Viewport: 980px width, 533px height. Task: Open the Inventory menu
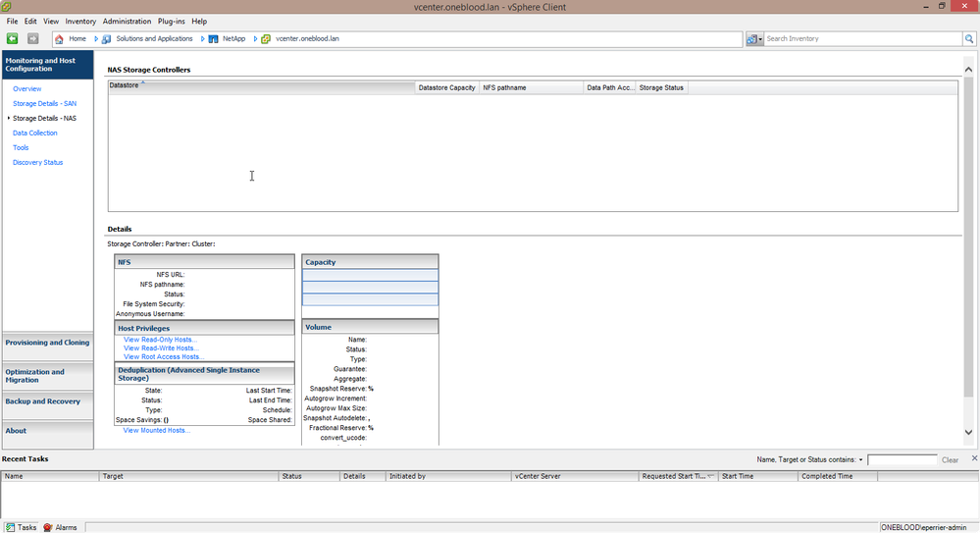80,21
